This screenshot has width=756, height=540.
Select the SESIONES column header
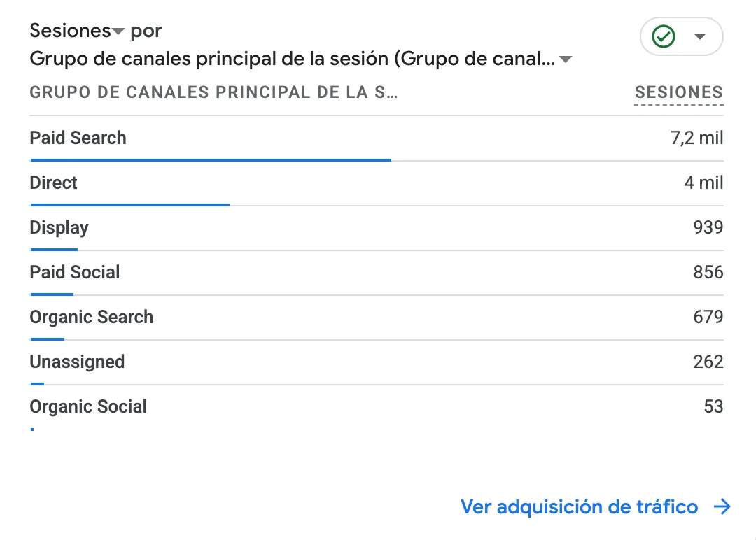[679, 92]
